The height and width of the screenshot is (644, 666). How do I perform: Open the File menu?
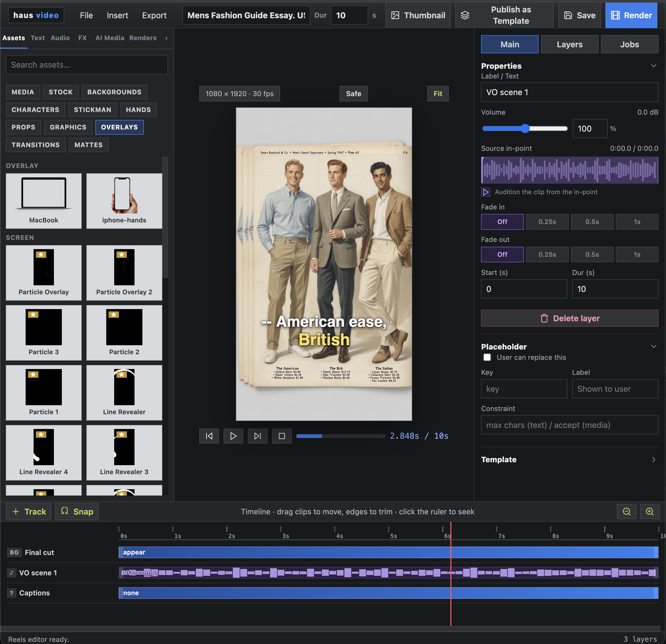tap(86, 15)
